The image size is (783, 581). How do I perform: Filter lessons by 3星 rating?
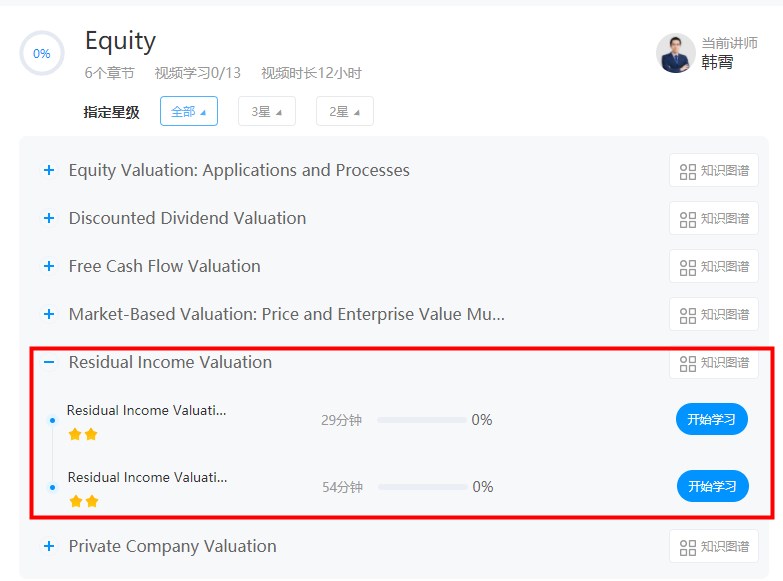coord(266,112)
